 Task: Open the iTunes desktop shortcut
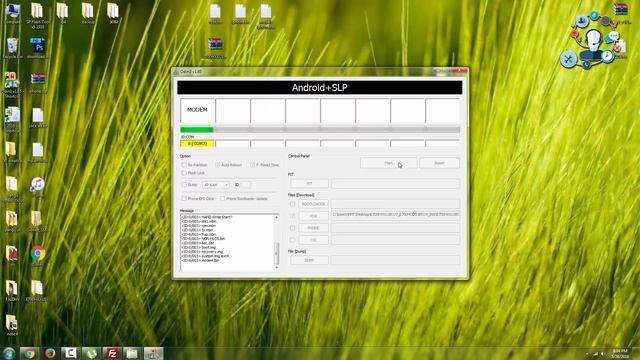pos(38,186)
